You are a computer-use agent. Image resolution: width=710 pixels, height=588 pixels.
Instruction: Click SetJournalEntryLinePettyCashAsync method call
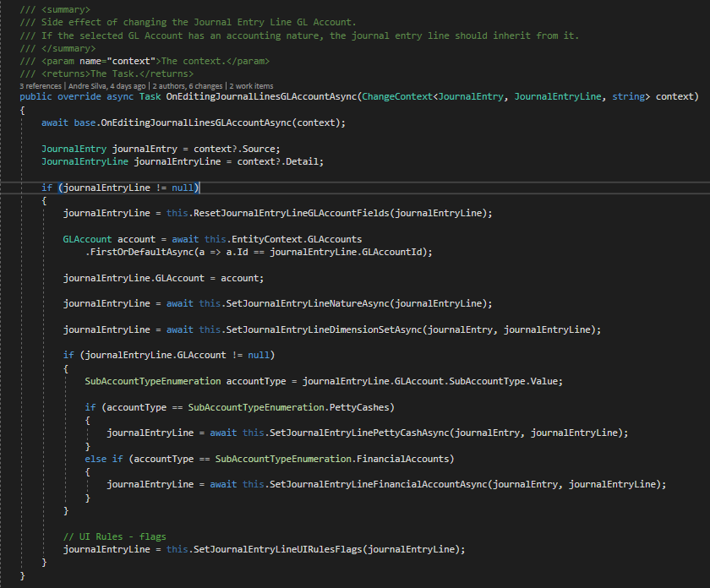coord(359,433)
